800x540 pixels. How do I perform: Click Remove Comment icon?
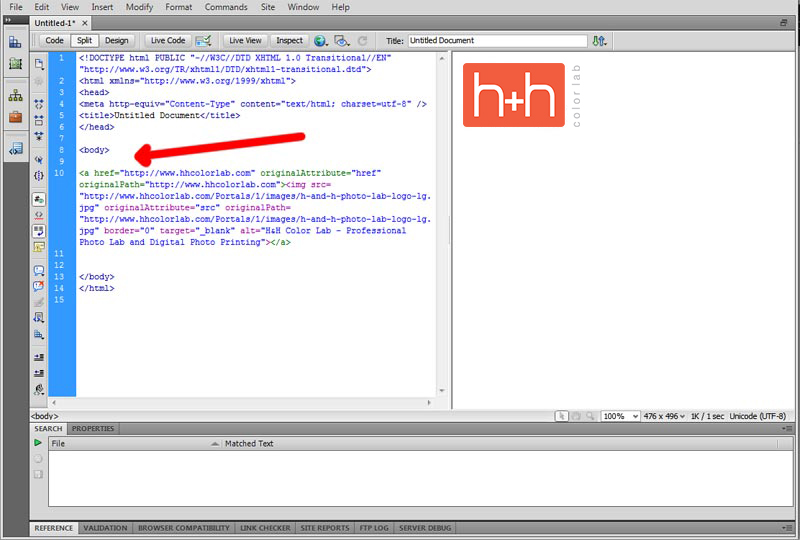39,286
